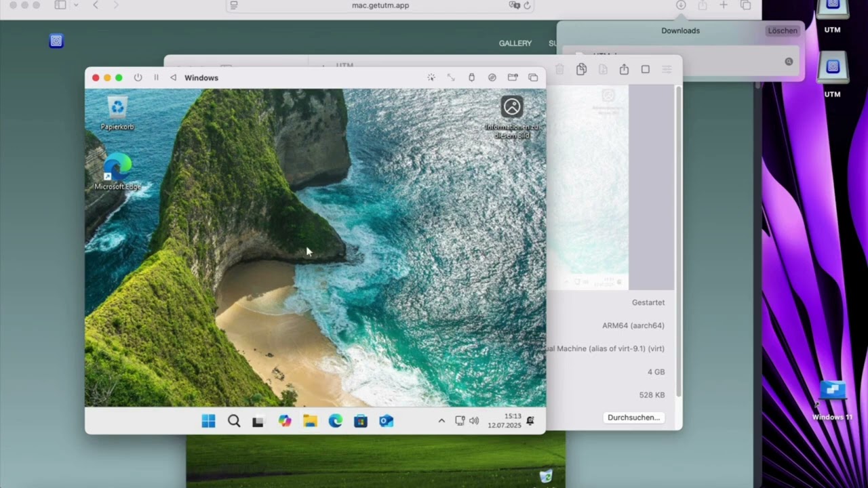This screenshot has height=488, width=868.
Task: Click the magnifier icon in Downloads popover
Action: pyautogui.click(x=789, y=62)
